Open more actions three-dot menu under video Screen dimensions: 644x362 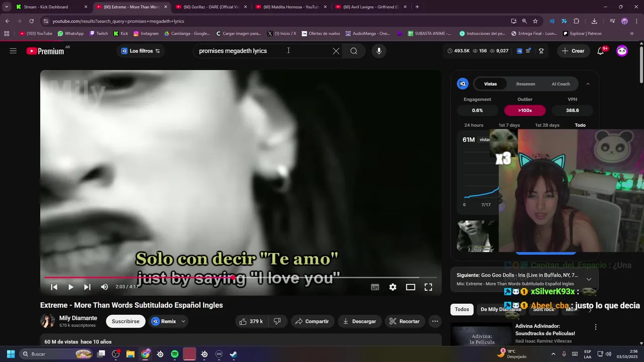click(435, 321)
